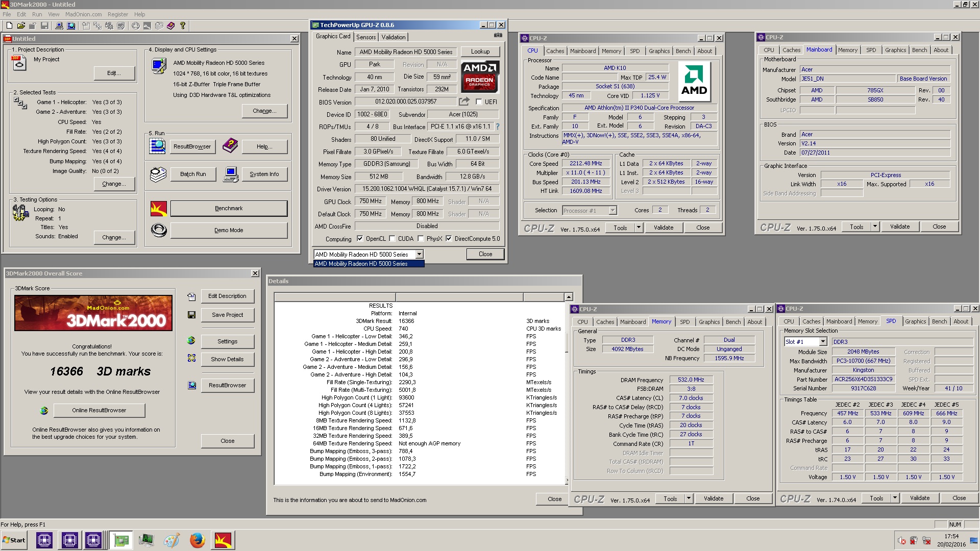The width and height of the screenshot is (980, 551).
Task: Expand Tools dropdown arrow in CPU-Z Memory window
Action: tap(688, 498)
